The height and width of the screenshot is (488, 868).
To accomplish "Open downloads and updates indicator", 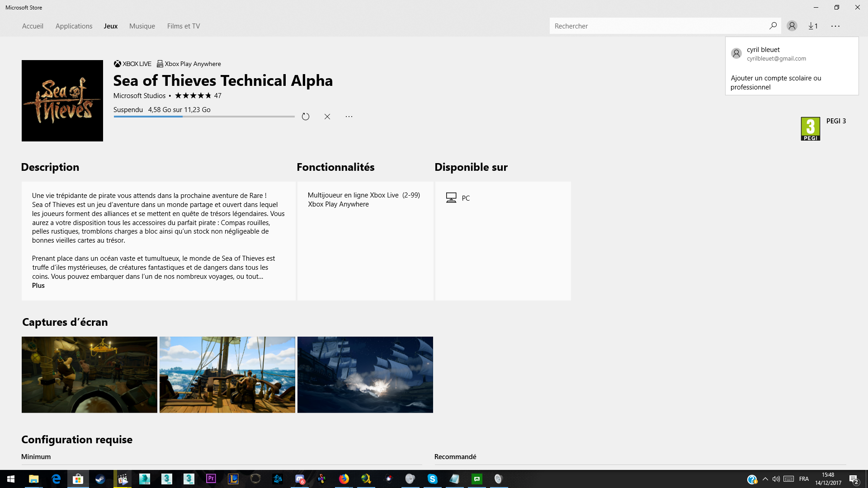I will pyautogui.click(x=813, y=26).
